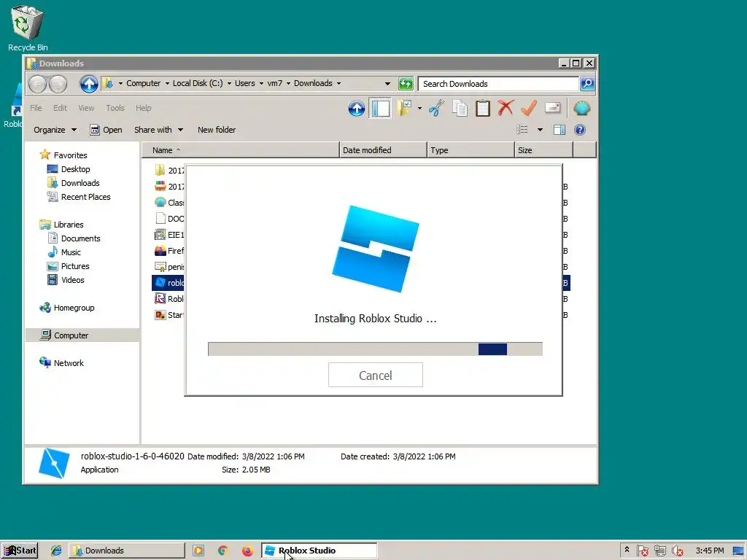
Task: Click the blue Help question icon
Action: [580, 130]
